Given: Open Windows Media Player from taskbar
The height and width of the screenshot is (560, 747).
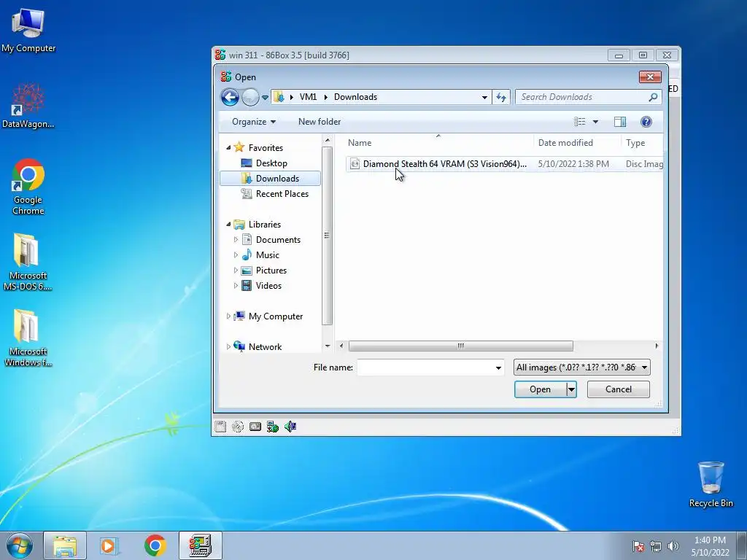Looking at the screenshot, I should [x=109, y=545].
